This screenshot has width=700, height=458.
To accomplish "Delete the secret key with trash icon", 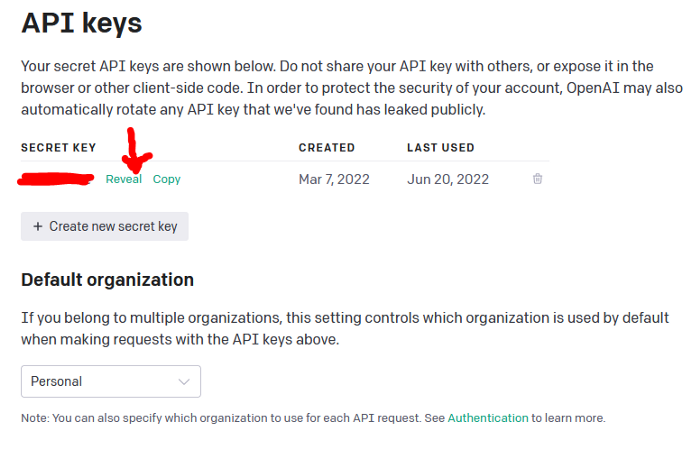I will click(538, 179).
